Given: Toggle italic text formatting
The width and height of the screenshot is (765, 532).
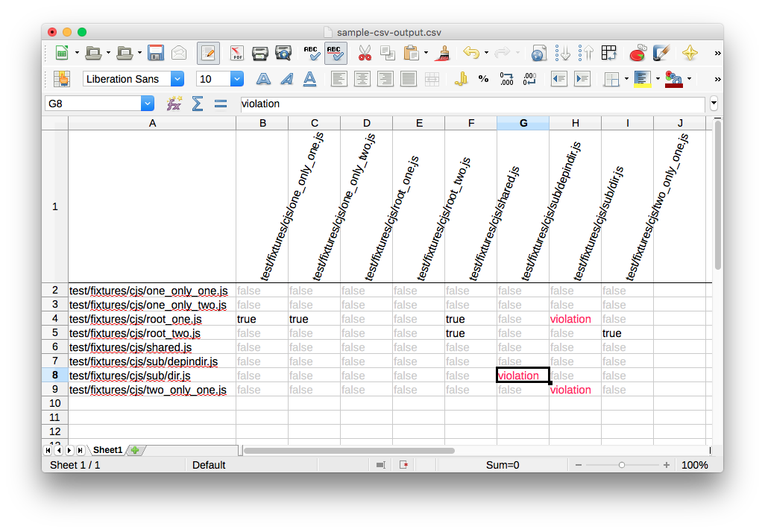Looking at the screenshot, I should [287, 79].
